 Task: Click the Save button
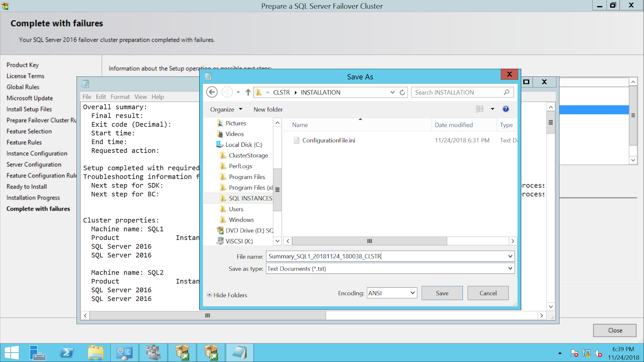(442, 293)
